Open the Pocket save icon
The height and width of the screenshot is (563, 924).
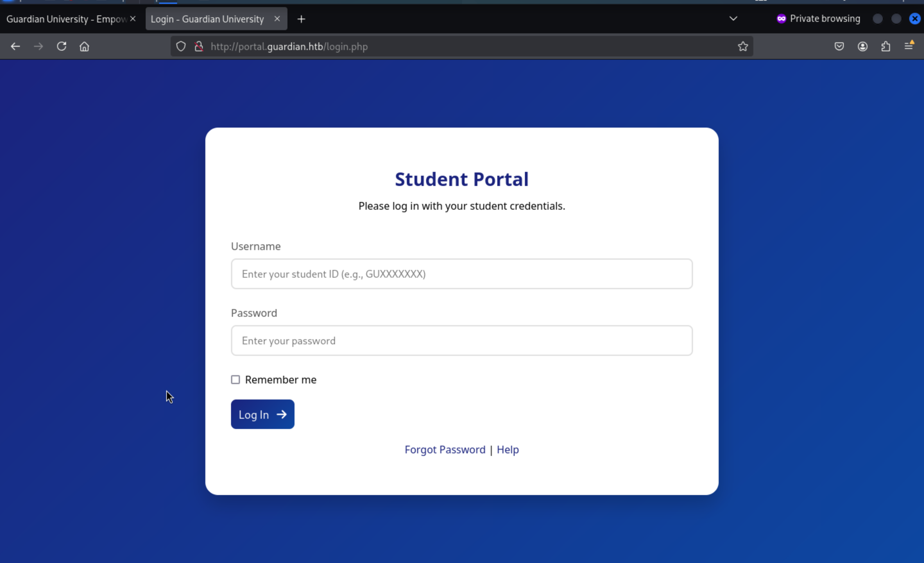point(839,46)
